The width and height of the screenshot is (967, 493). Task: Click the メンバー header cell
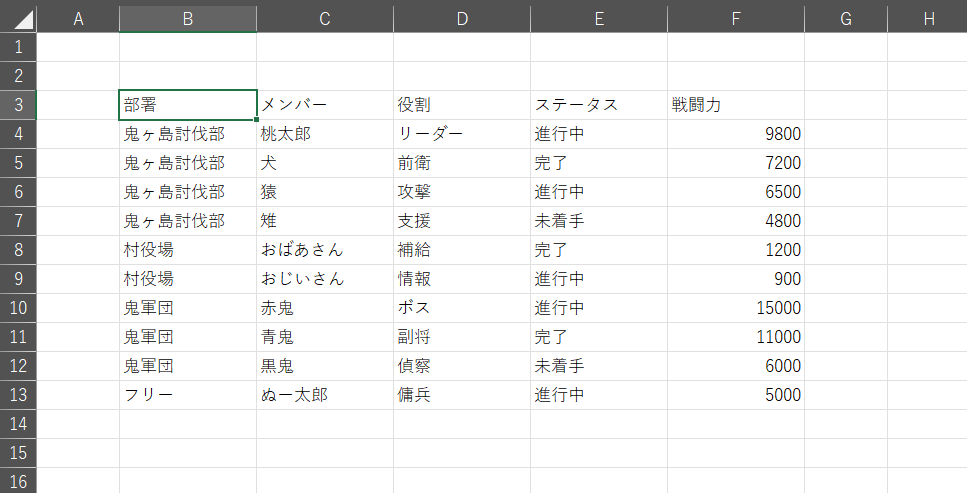[324, 105]
